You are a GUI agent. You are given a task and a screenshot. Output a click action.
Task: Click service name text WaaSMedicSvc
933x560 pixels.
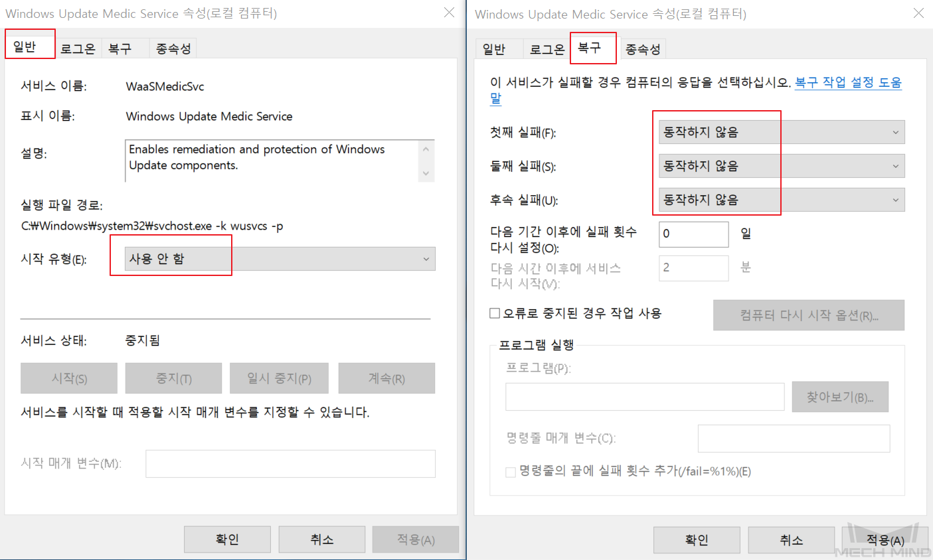click(165, 86)
